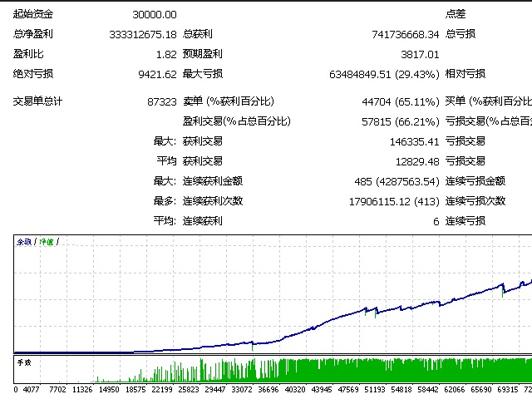
Task: Select profit trades value 57815 (66.21%)
Action: (401, 122)
